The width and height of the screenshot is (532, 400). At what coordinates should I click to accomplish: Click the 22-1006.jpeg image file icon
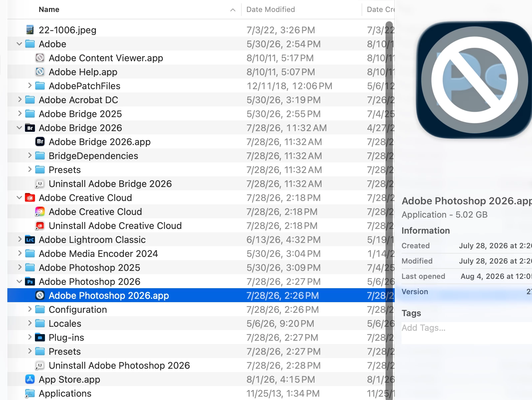[x=30, y=30]
